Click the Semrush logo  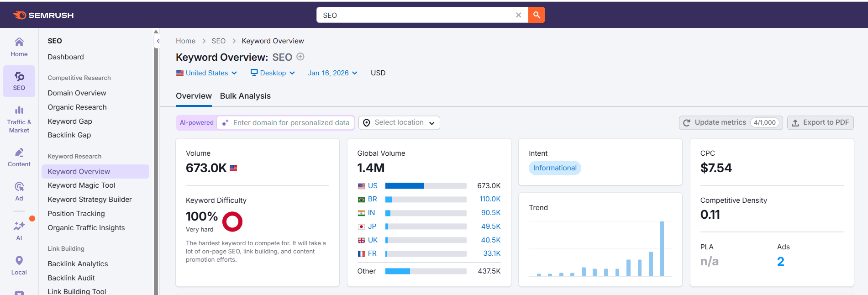(43, 15)
